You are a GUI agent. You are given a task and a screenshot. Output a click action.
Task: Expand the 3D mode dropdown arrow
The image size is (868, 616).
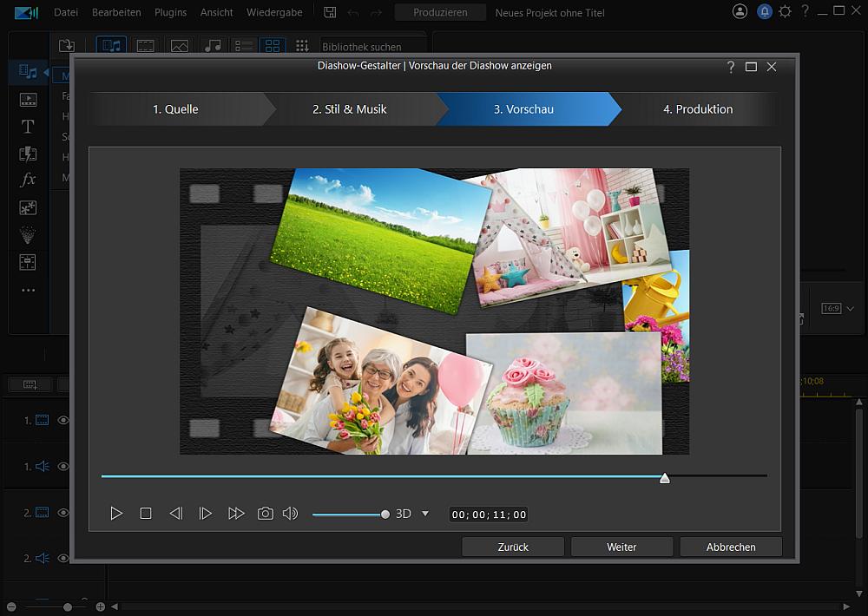[x=425, y=514]
